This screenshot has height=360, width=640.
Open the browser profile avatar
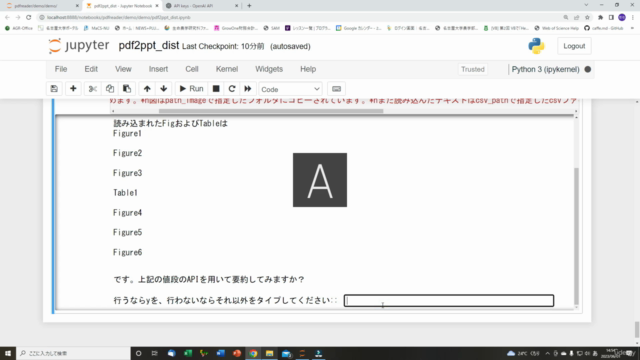[x=622, y=18]
